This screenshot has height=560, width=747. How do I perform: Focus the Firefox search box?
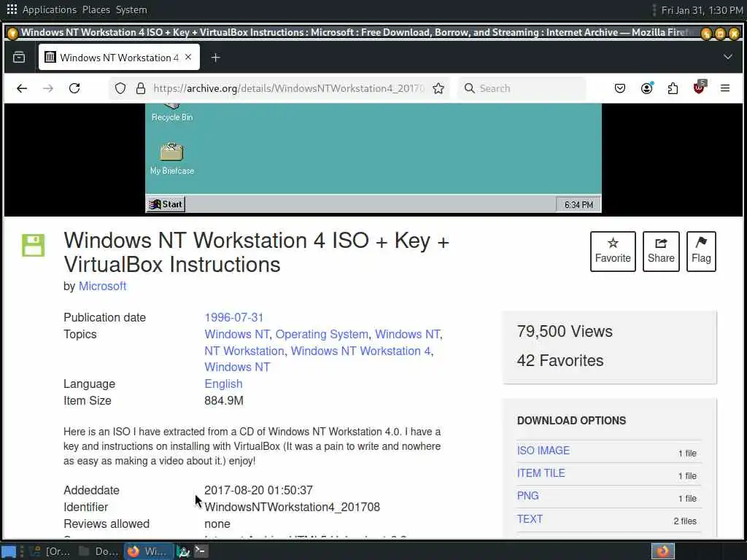coord(522,88)
